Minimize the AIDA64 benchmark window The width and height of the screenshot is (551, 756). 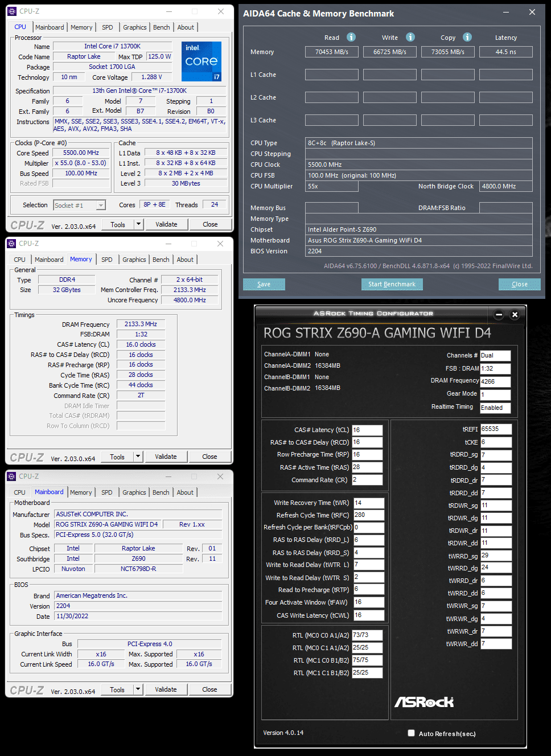[x=506, y=12]
